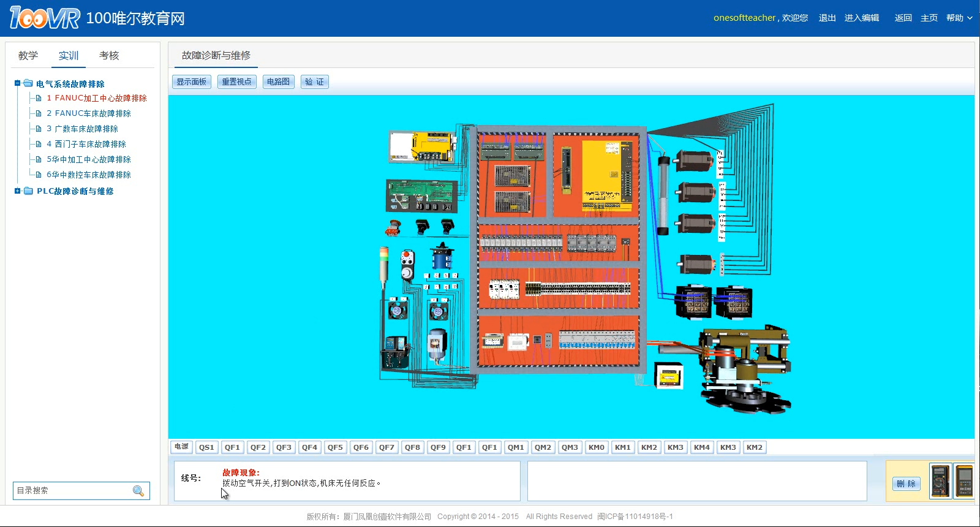Click the 100VR logo
Screen dimensions: 980x527
(45, 18)
